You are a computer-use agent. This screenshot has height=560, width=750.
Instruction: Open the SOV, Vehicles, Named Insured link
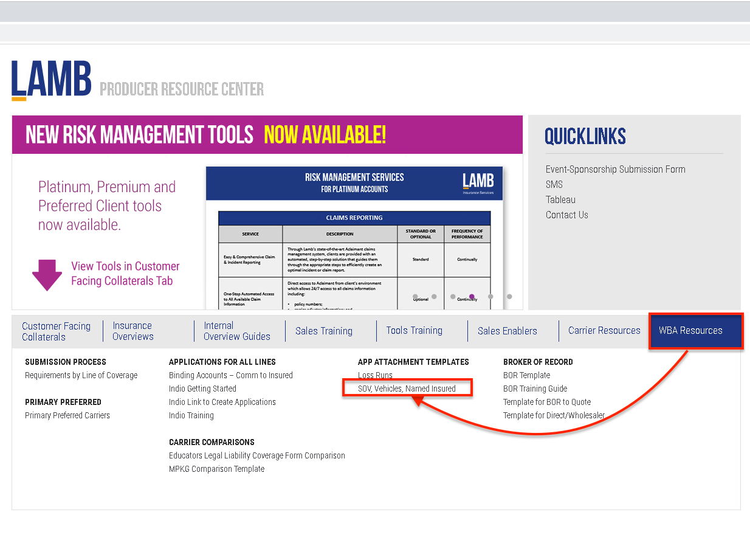point(407,389)
